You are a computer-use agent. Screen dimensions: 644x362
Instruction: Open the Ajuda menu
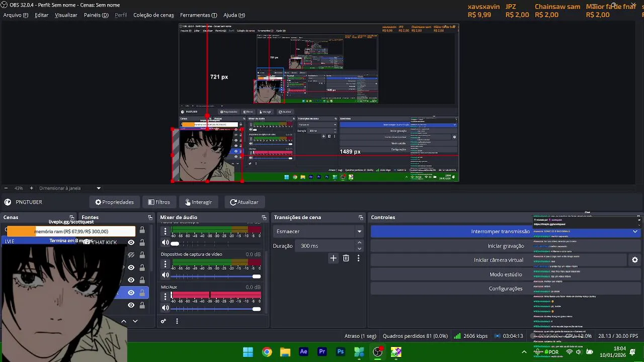234,15
